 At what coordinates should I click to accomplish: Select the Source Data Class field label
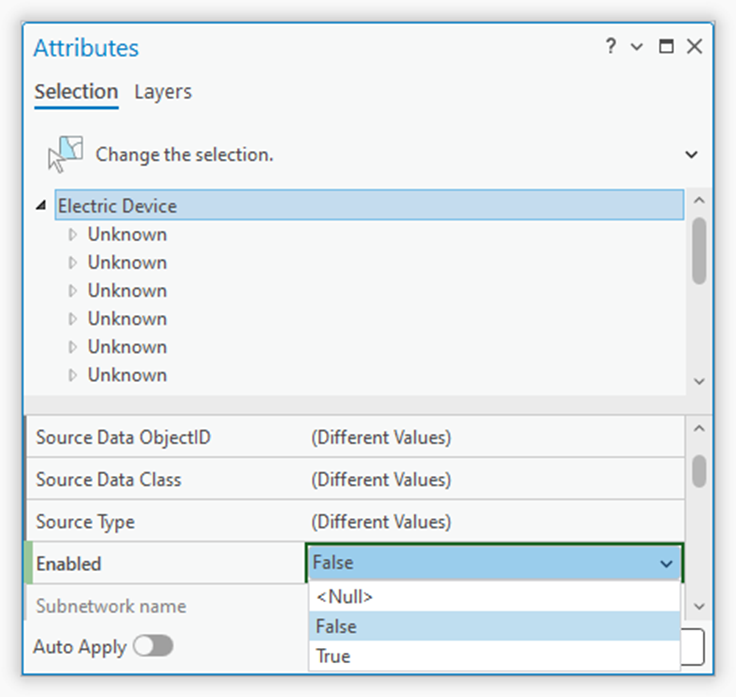pos(108,480)
